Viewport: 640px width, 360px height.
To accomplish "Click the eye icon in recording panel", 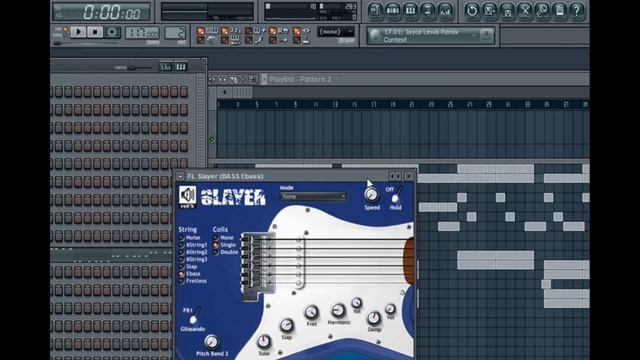I will (x=306, y=31).
